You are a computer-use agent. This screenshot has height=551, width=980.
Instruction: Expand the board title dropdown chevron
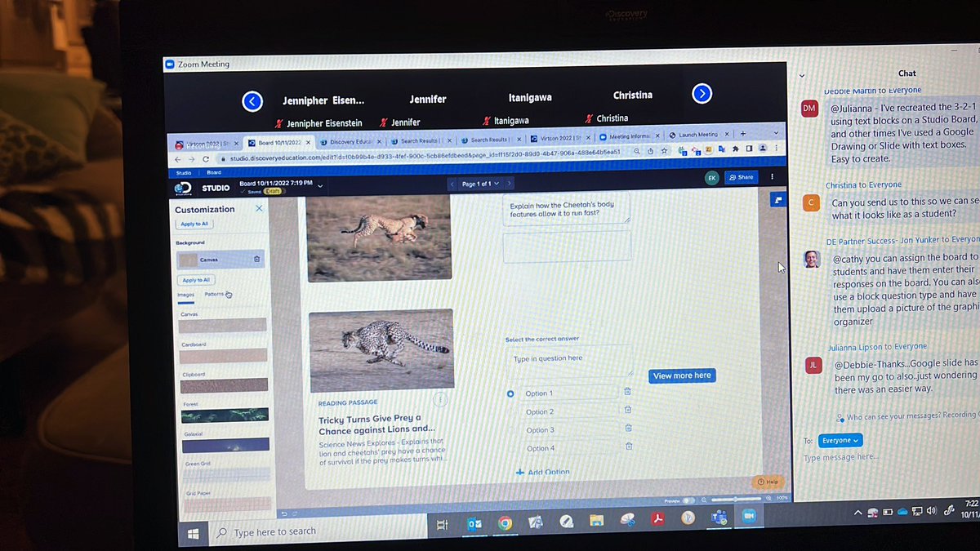pyautogui.click(x=319, y=186)
